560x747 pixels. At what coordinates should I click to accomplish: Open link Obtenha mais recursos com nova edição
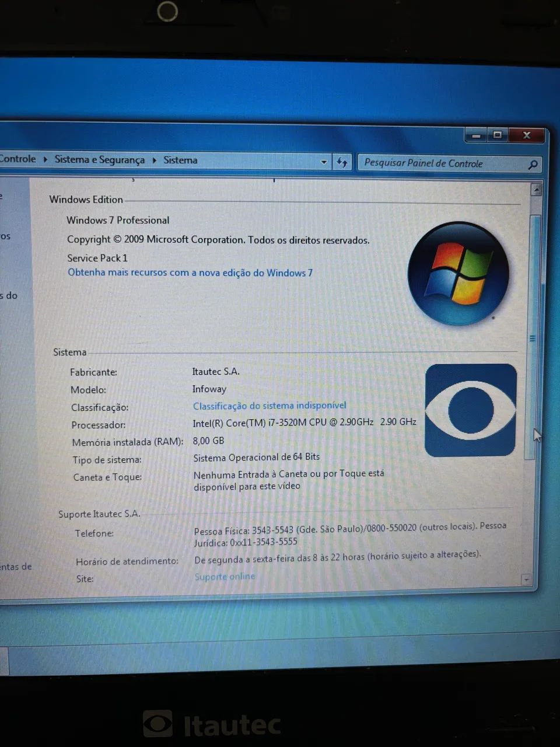coord(190,273)
